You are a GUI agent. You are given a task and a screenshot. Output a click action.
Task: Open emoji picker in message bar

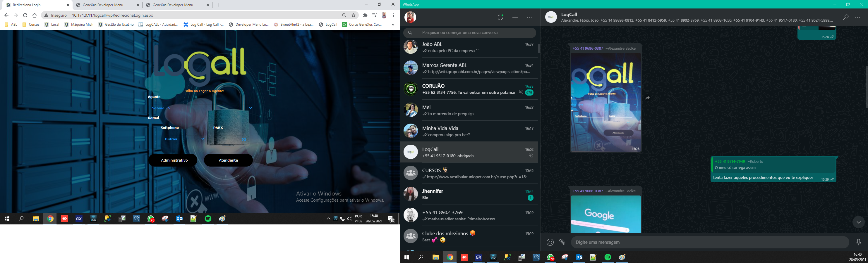pos(550,242)
